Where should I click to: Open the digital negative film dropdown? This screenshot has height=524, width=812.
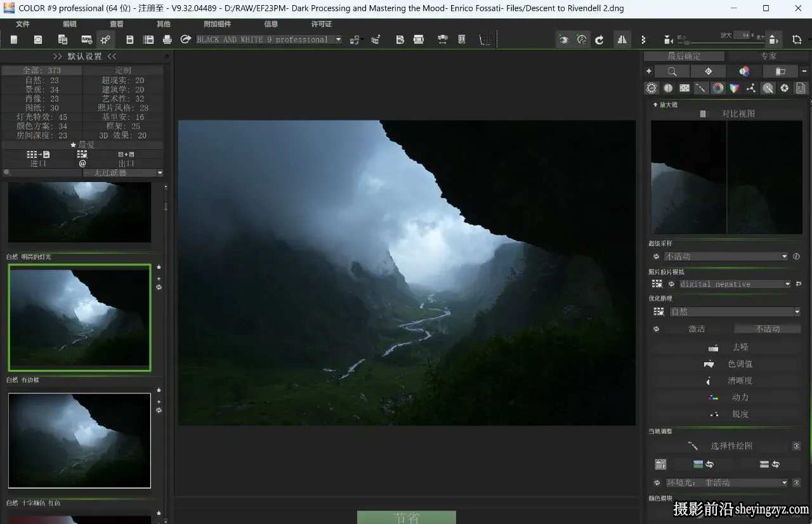[735, 284]
